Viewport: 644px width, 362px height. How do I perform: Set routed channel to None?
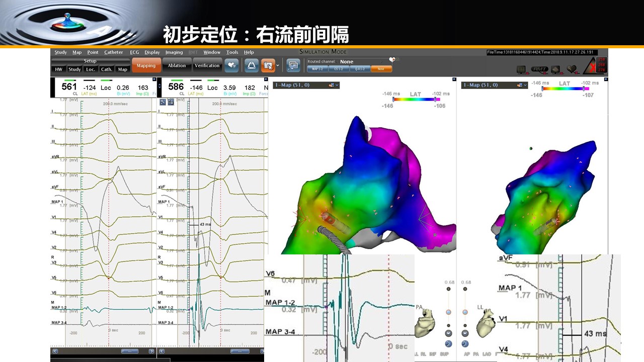pos(381,69)
